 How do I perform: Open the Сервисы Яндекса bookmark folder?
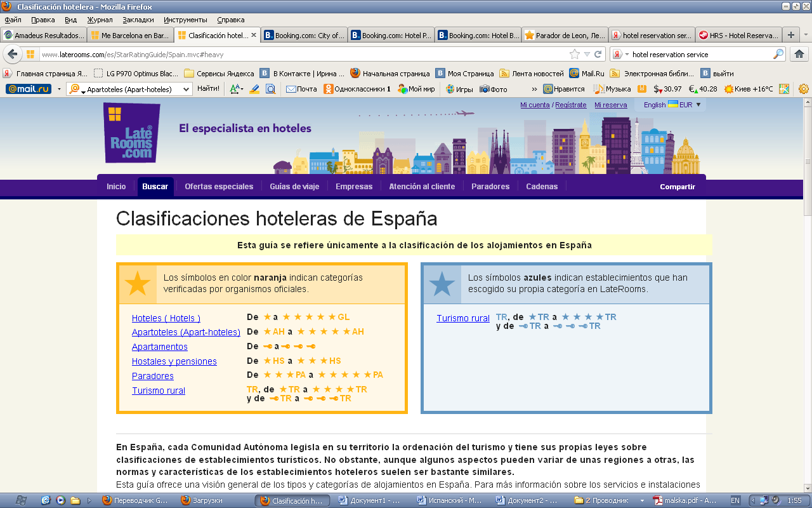click(x=219, y=73)
